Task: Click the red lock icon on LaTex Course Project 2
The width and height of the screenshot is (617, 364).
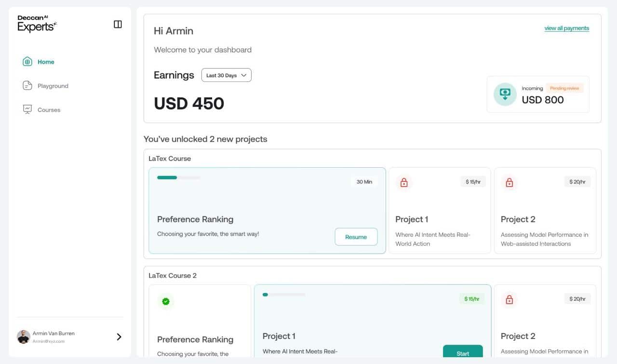Action: click(509, 183)
